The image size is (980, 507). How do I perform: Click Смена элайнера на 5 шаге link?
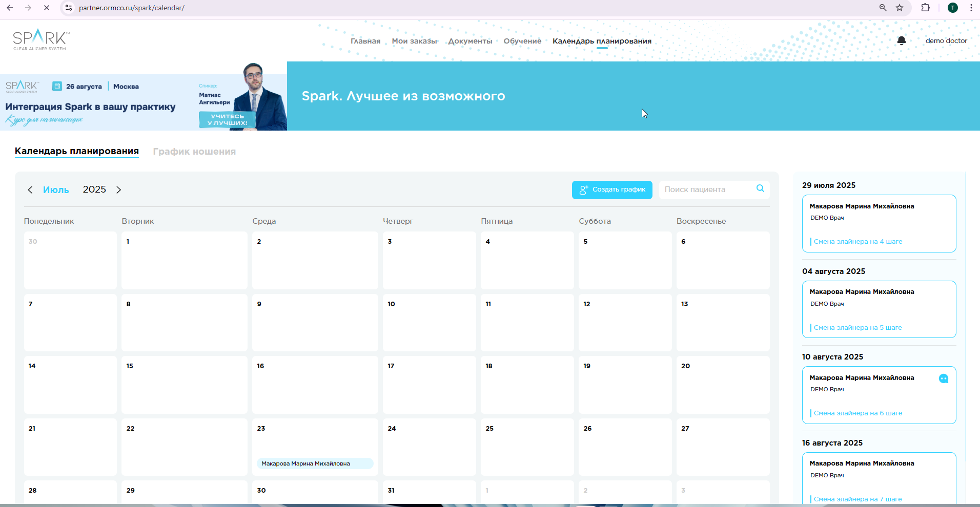(857, 327)
